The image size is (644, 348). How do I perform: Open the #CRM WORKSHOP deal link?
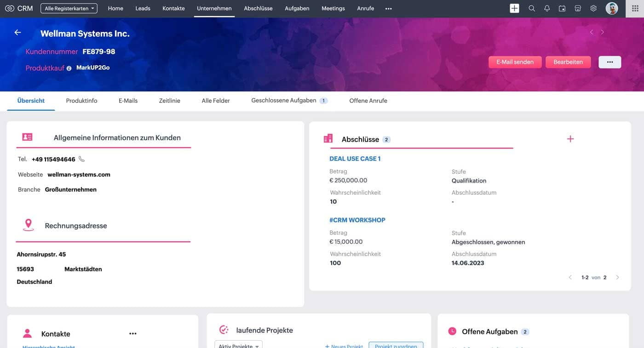(x=357, y=220)
